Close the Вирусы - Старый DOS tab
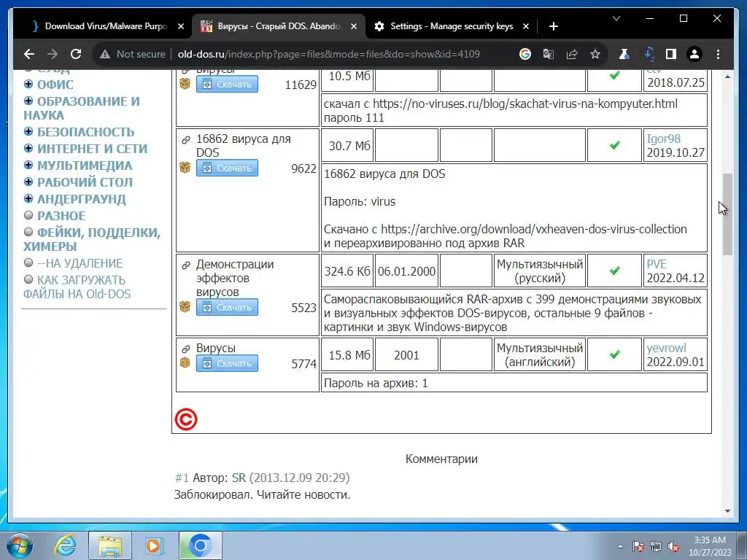The width and height of the screenshot is (747, 560). [354, 27]
